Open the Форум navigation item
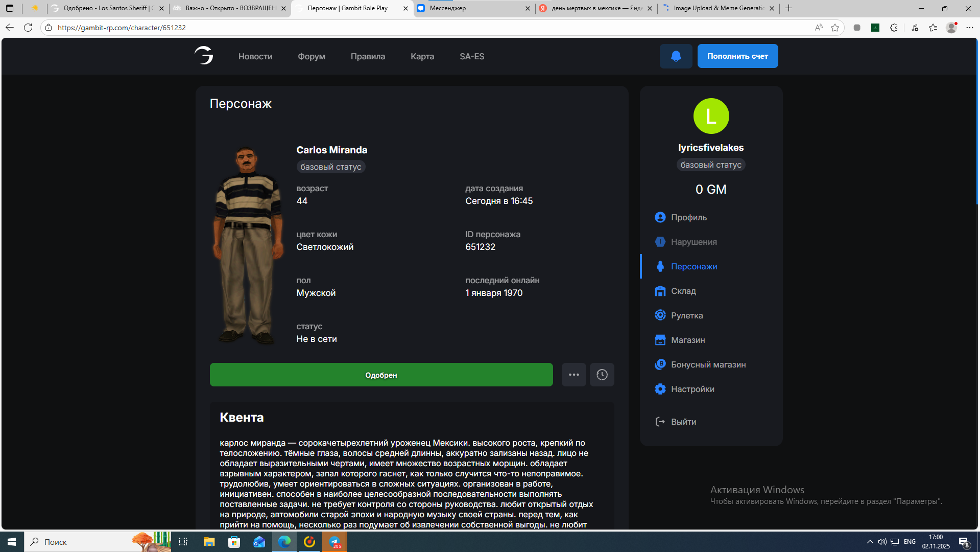The image size is (980, 552). click(x=312, y=56)
